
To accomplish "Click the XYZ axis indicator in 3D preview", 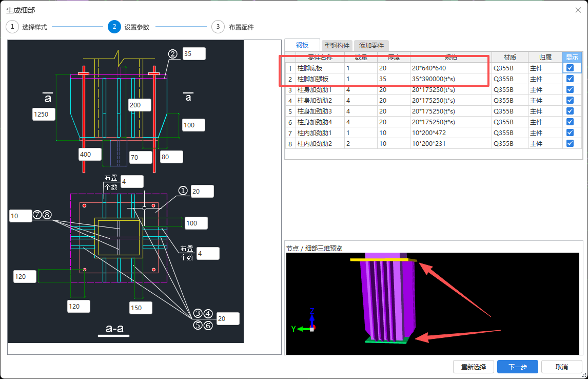I will (307, 321).
